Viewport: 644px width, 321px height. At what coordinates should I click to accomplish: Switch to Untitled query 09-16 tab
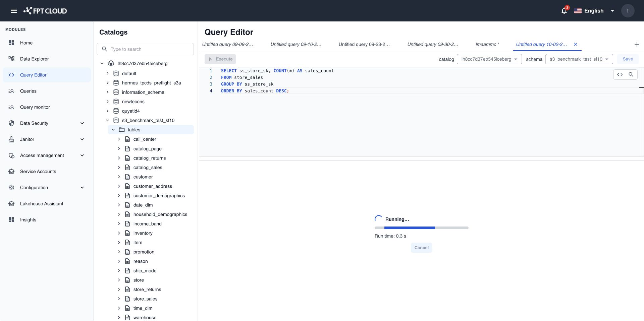tap(296, 44)
